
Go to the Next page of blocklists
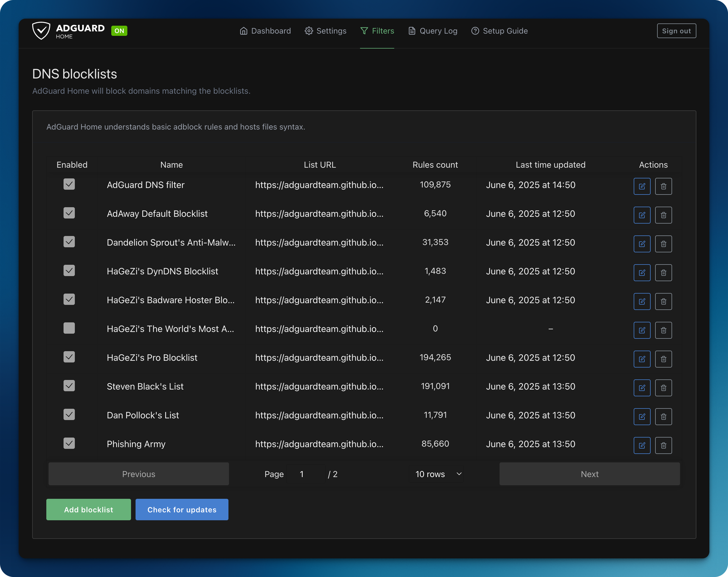(590, 474)
